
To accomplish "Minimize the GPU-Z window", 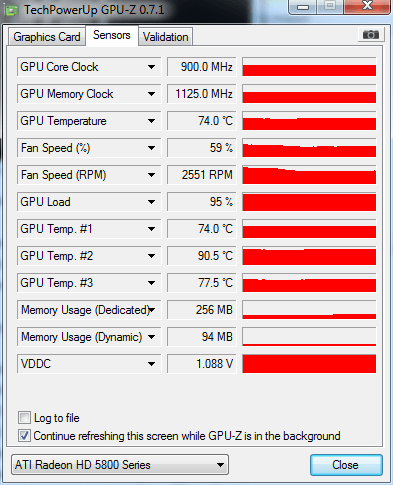I will tap(303, 7).
